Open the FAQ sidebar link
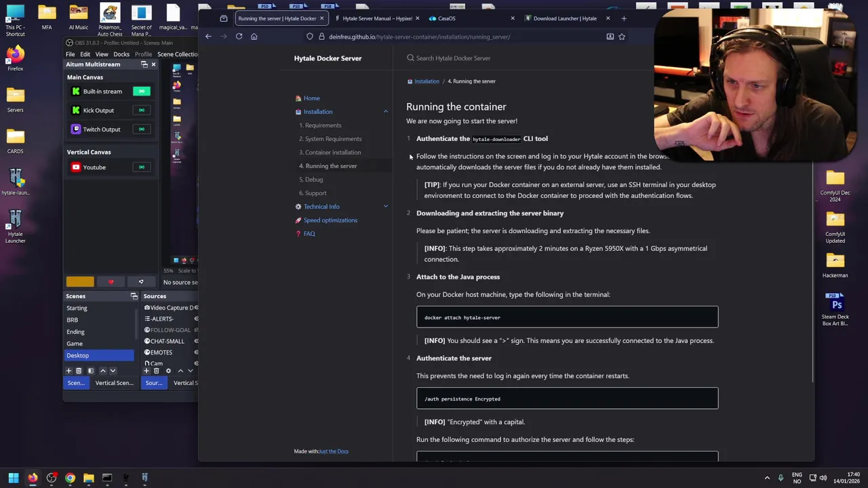 [x=309, y=234]
